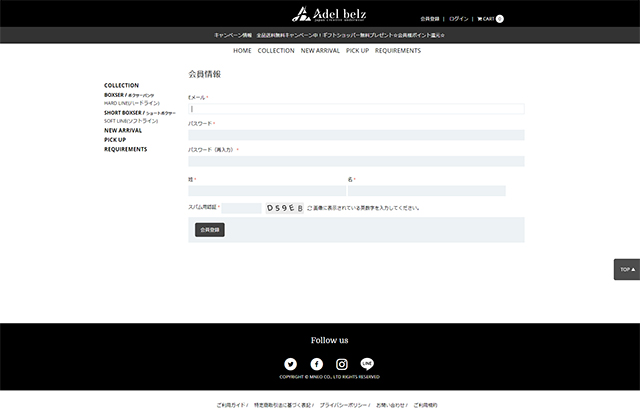Select NEW ARRIVAL in the sidebar
This screenshot has width=640, height=420.
tap(123, 131)
